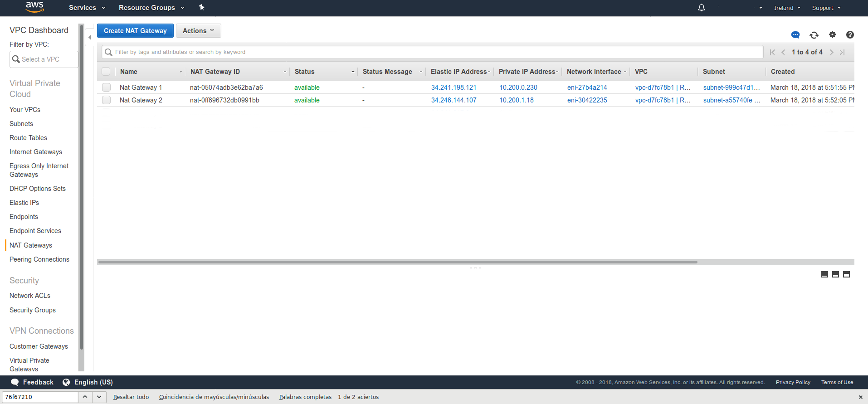Expand the Ireland region selector
This screenshot has height=404, width=868.
787,8
